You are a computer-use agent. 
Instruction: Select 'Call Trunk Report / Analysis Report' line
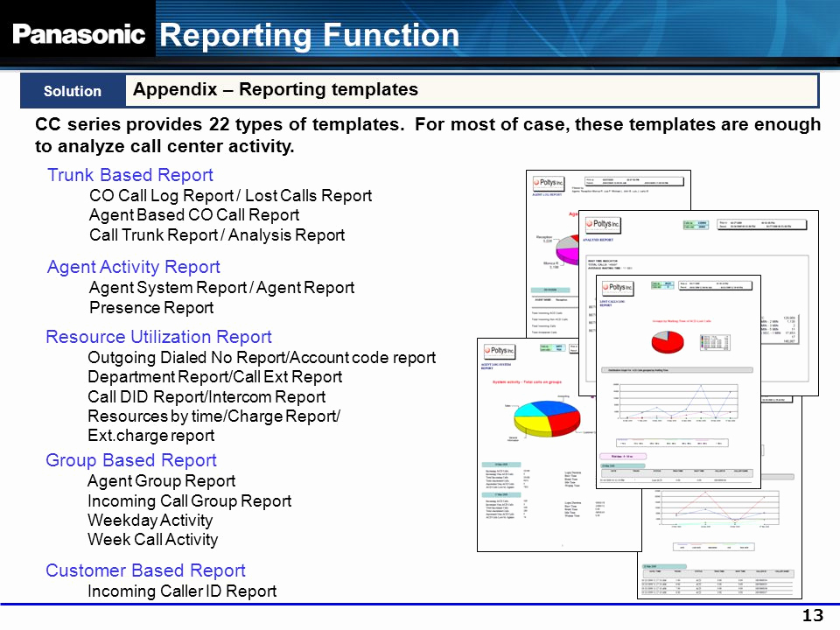pos(217,235)
